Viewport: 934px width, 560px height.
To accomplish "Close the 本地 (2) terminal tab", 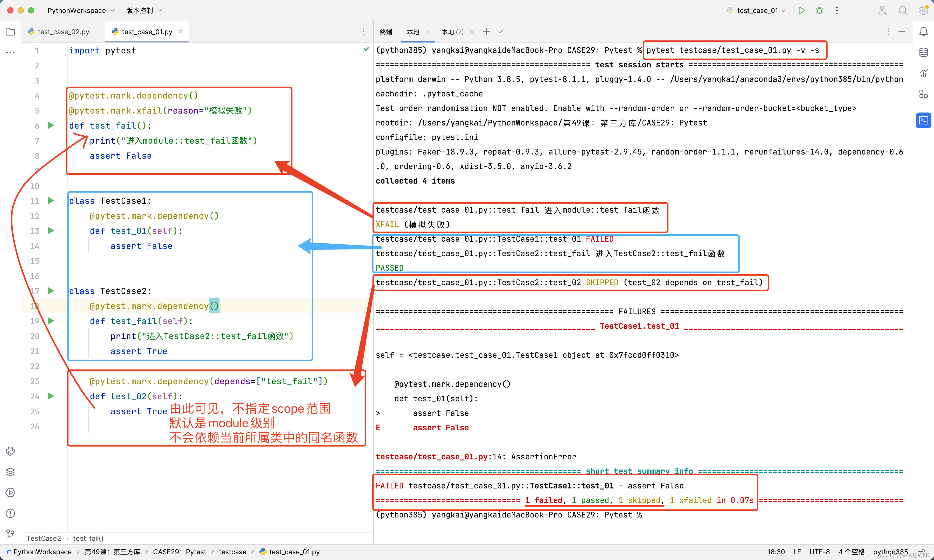I will point(472,32).
